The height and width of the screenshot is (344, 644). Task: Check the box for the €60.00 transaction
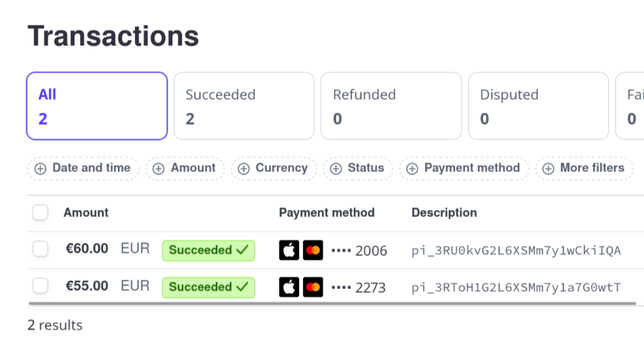[x=41, y=250]
